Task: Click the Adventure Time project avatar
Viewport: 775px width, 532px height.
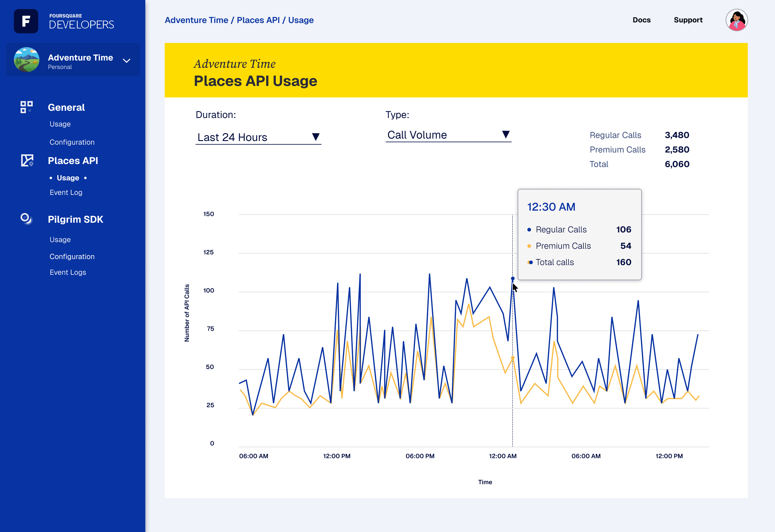Action: pyautogui.click(x=27, y=60)
